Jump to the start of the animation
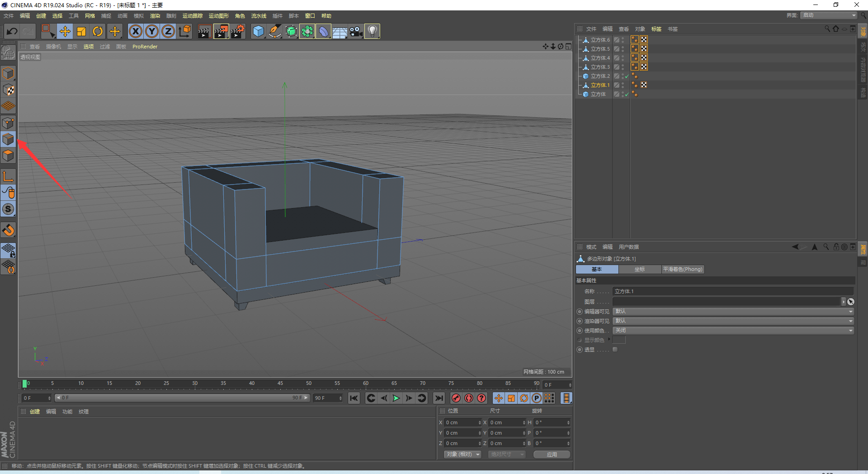Screen dimensions: 868x474 pos(354,398)
